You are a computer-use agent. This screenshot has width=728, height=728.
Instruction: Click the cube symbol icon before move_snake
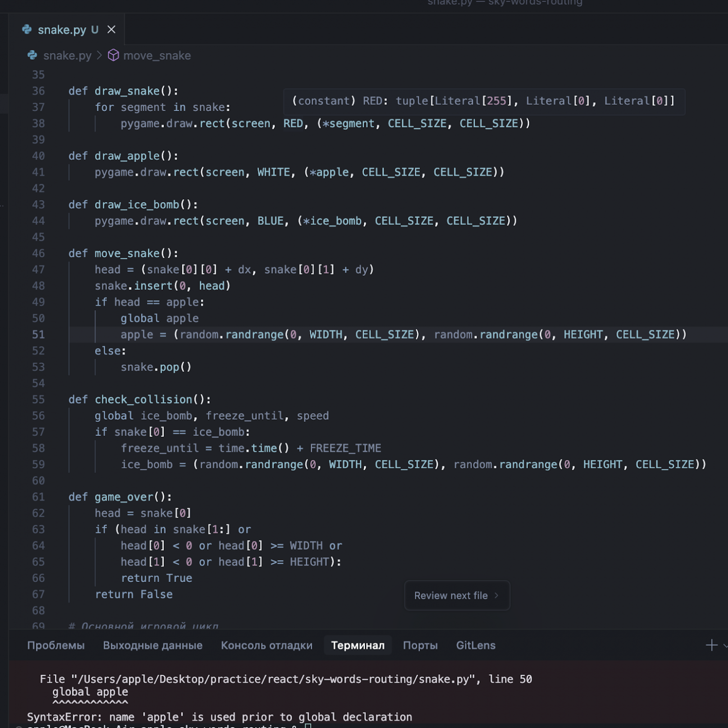[113, 56]
